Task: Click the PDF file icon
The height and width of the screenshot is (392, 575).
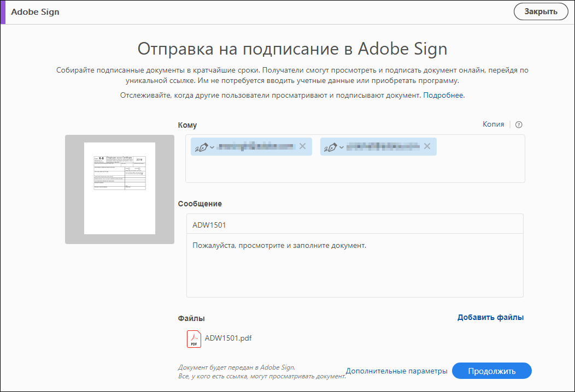Action: [194, 339]
